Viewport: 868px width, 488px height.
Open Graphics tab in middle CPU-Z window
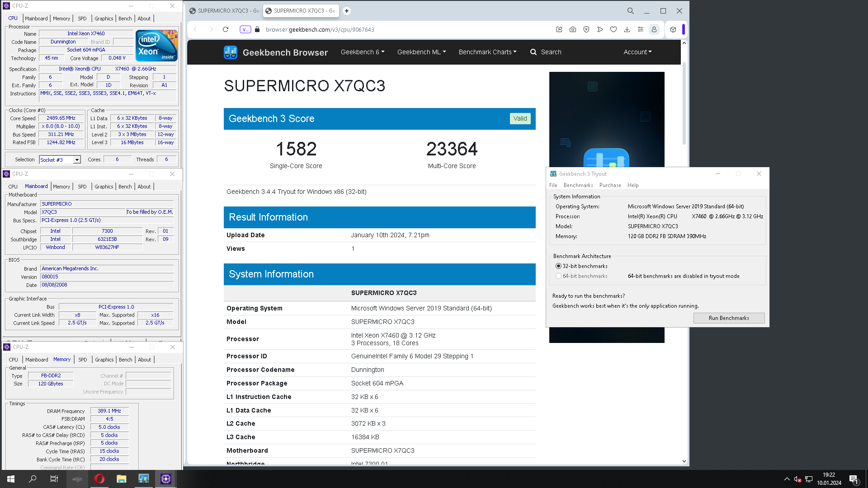click(x=104, y=187)
